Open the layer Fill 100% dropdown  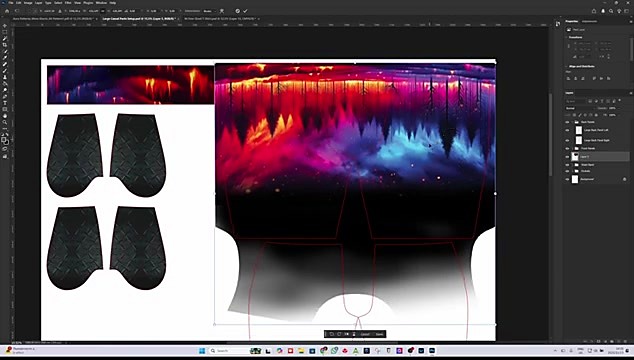coord(619,115)
